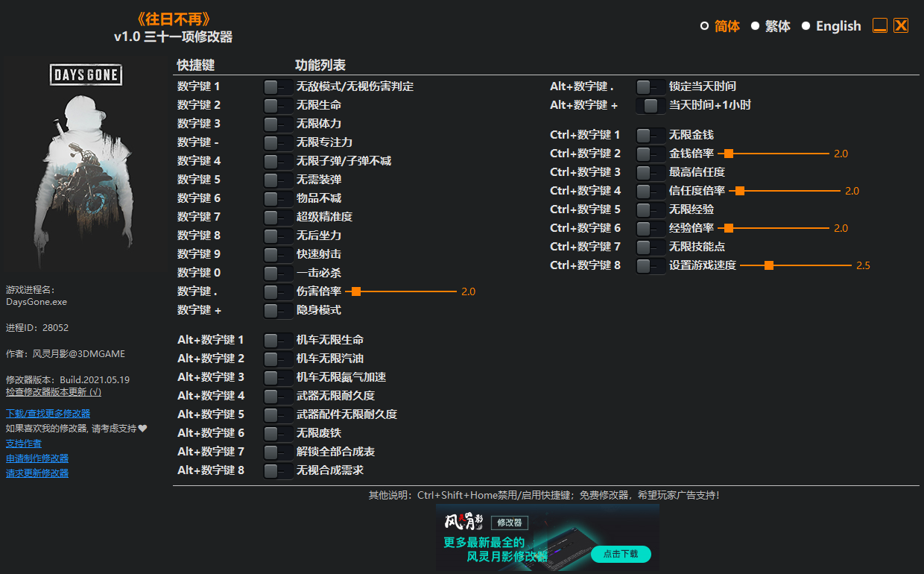924x574 pixels.
Task: Adjust the 伤害倍率 slider handle
Action: coord(356,291)
